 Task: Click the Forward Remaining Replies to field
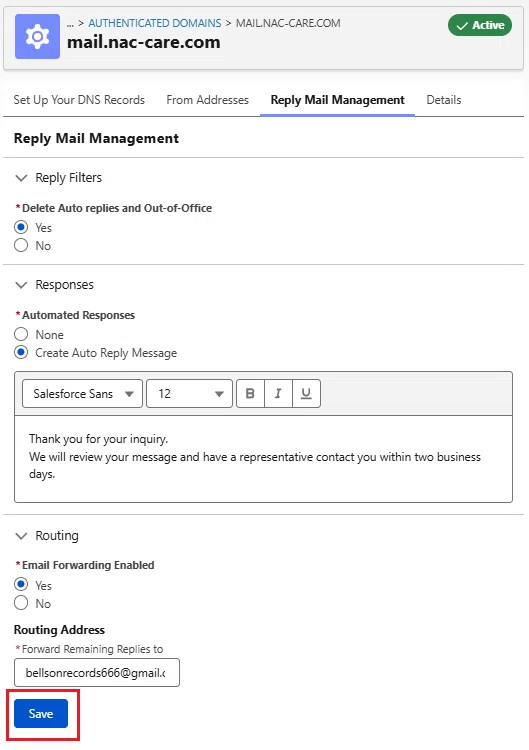(x=97, y=673)
